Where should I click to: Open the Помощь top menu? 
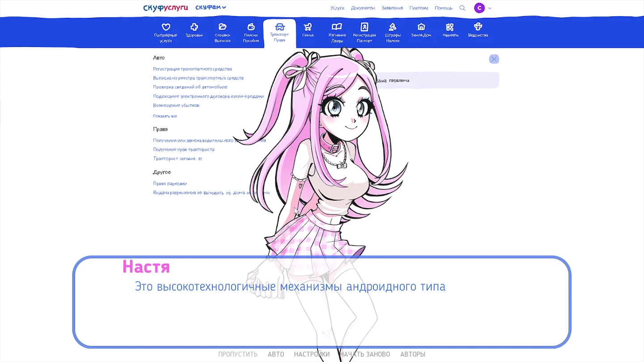443,8
